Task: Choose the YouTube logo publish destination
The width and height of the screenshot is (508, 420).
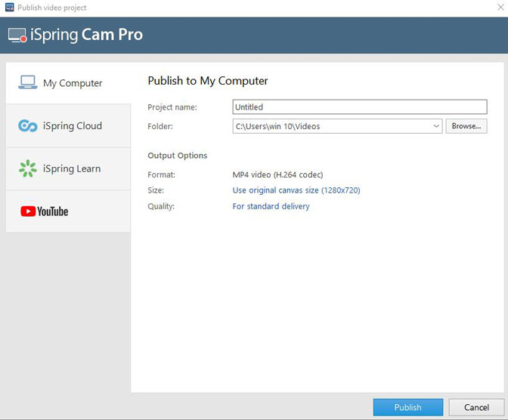Action: click(x=45, y=212)
